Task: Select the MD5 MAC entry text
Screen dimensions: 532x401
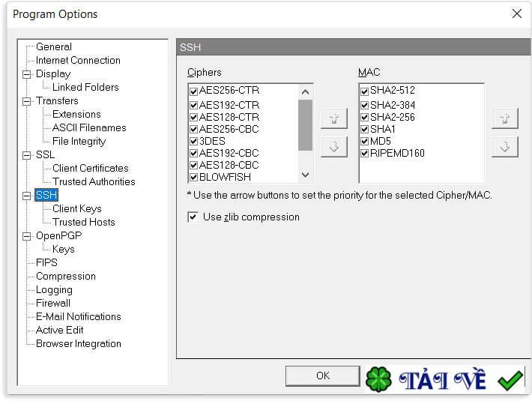Action: coord(381,141)
